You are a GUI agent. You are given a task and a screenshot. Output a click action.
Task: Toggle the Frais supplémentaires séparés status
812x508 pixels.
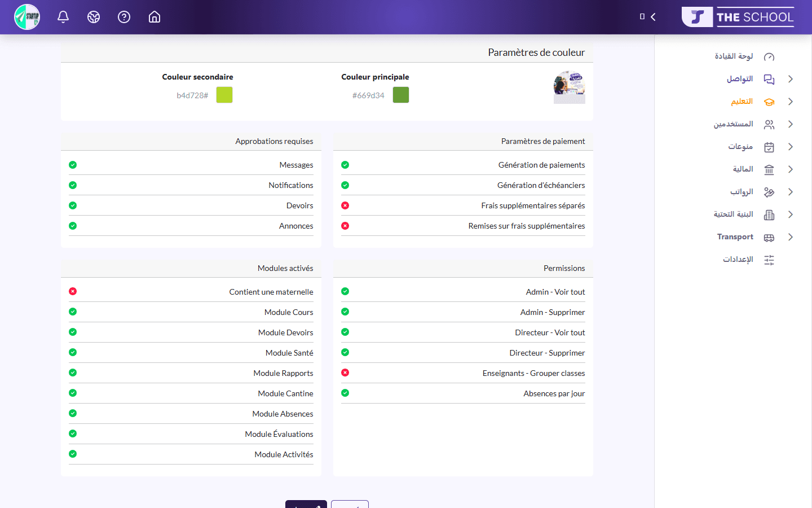coord(345,205)
